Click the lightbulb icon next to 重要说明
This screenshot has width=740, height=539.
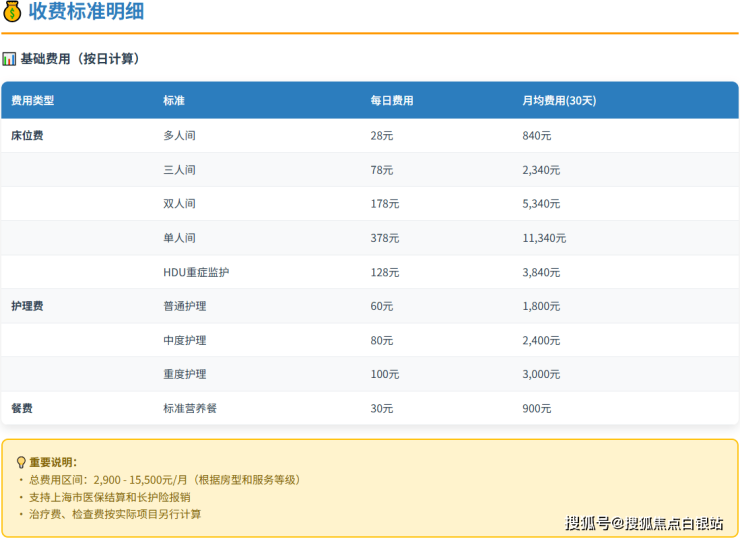point(21,462)
